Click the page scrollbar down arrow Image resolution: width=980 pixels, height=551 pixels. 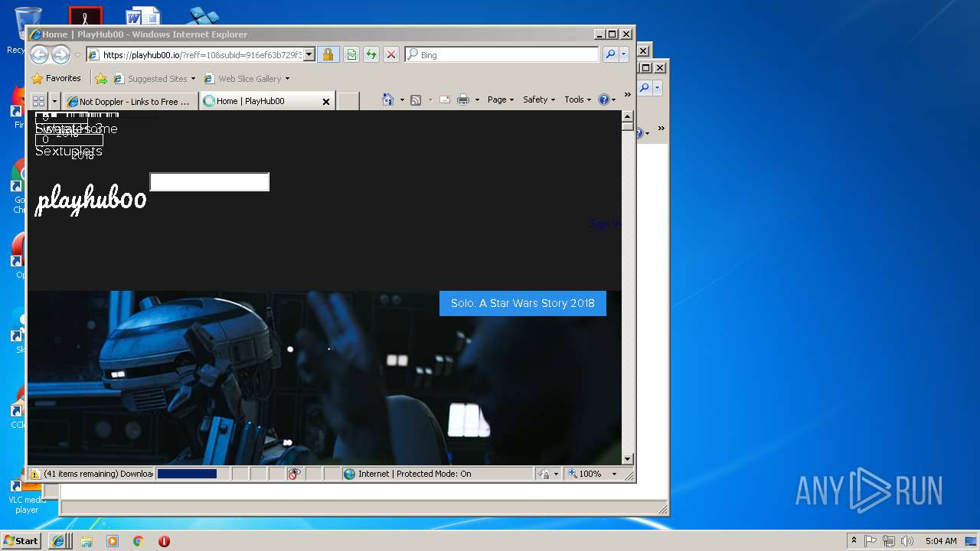(628, 459)
